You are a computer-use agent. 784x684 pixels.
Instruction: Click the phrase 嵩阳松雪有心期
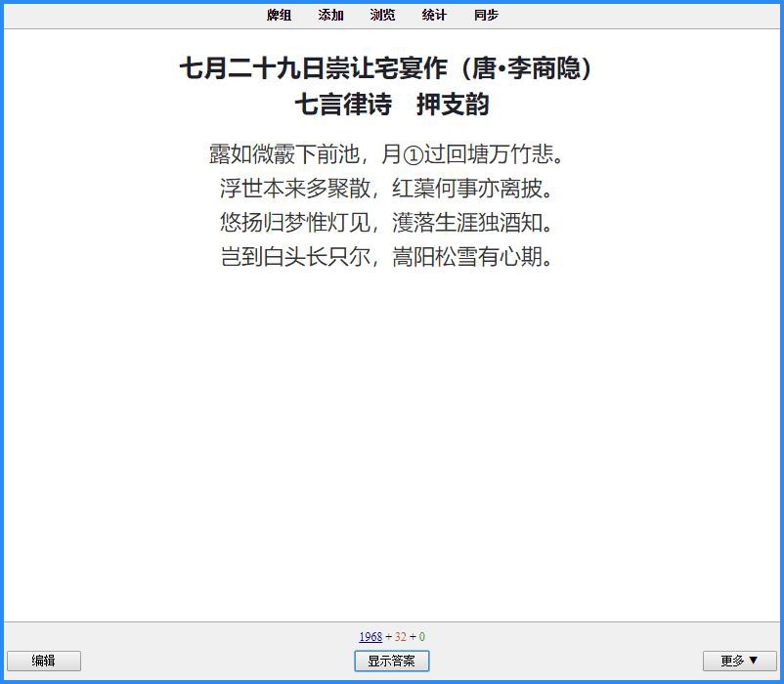pos(467,257)
